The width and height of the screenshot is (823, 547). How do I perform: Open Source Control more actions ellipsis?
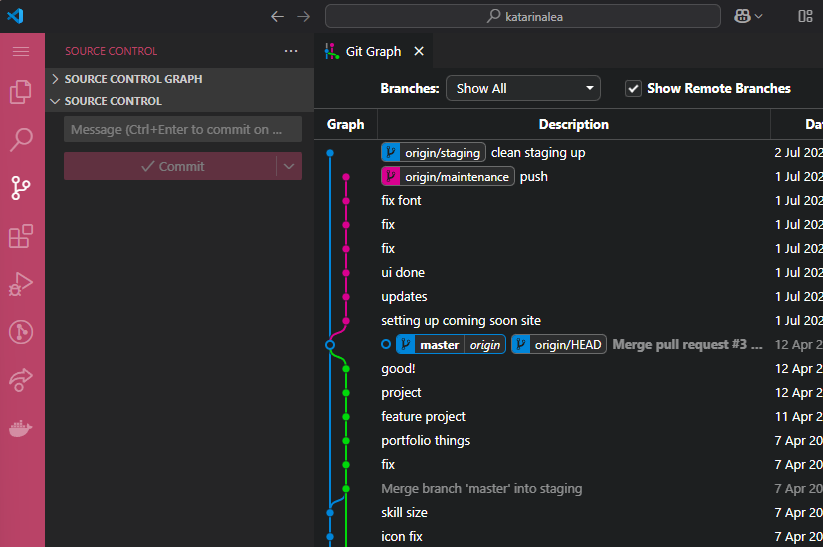click(291, 51)
